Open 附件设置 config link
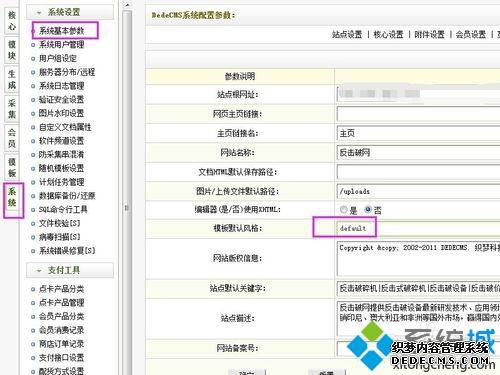This screenshot has width=500, height=375. [429, 35]
